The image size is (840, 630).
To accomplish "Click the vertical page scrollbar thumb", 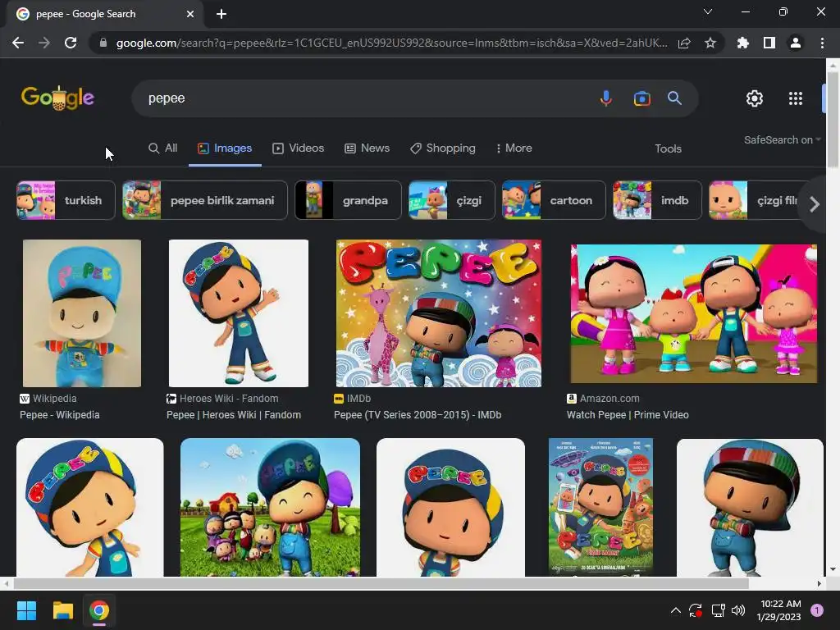I will [x=833, y=119].
